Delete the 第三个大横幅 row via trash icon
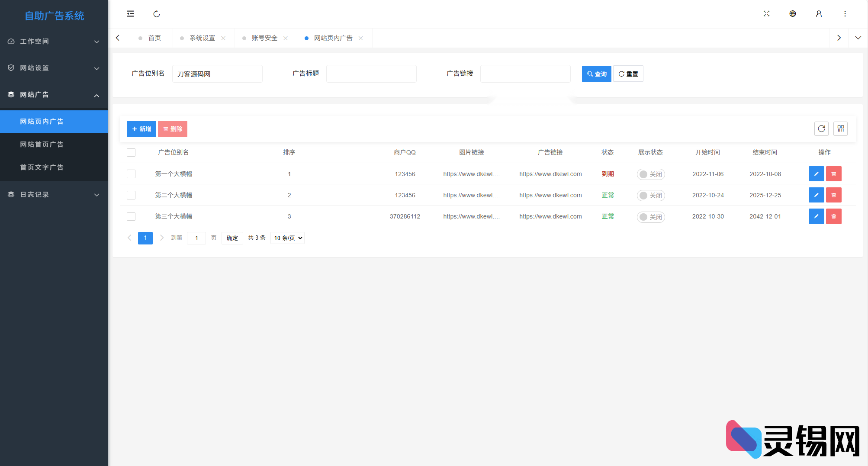Screen dimensions: 868x466 (833, 216)
